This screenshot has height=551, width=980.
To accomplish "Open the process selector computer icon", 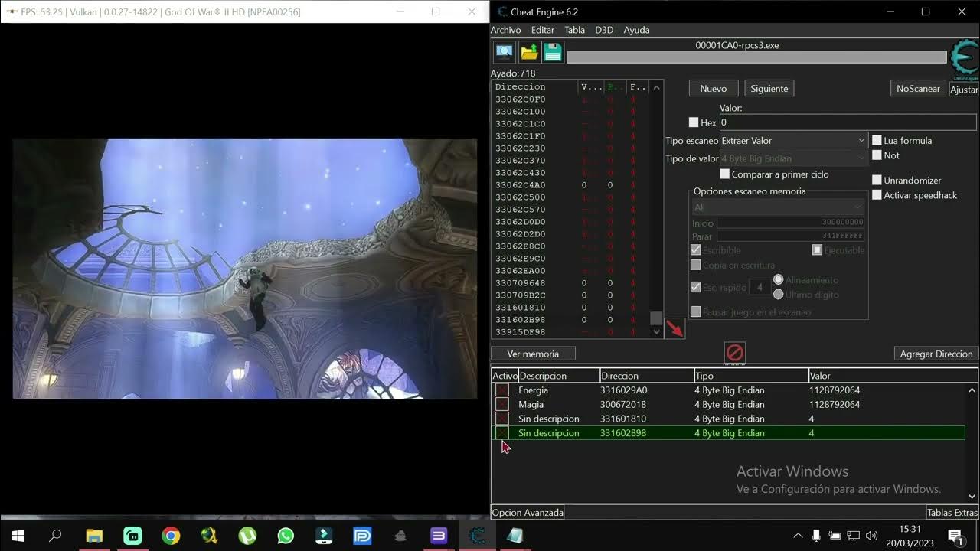I will pyautogui.click(x=505, y=52).
